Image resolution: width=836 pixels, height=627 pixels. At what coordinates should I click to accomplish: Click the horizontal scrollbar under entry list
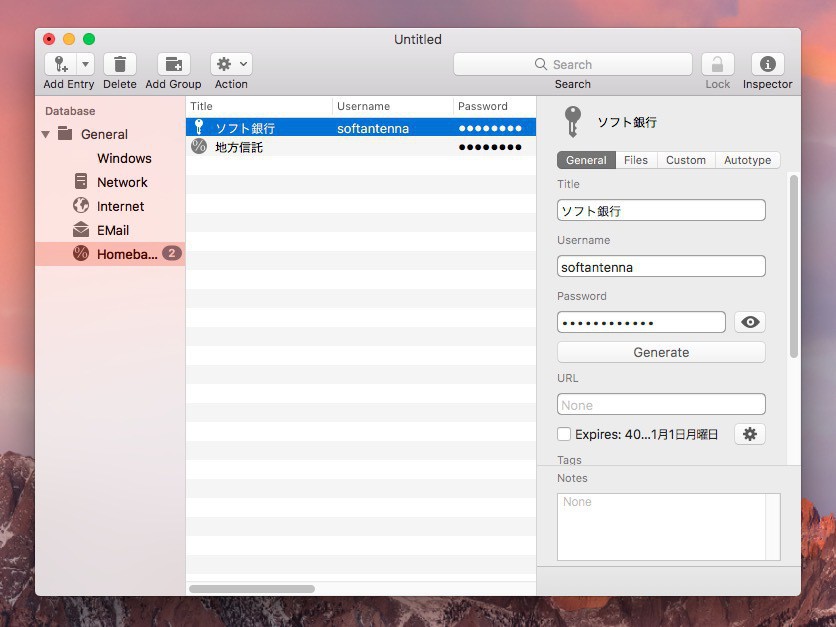tap(252, 589)
